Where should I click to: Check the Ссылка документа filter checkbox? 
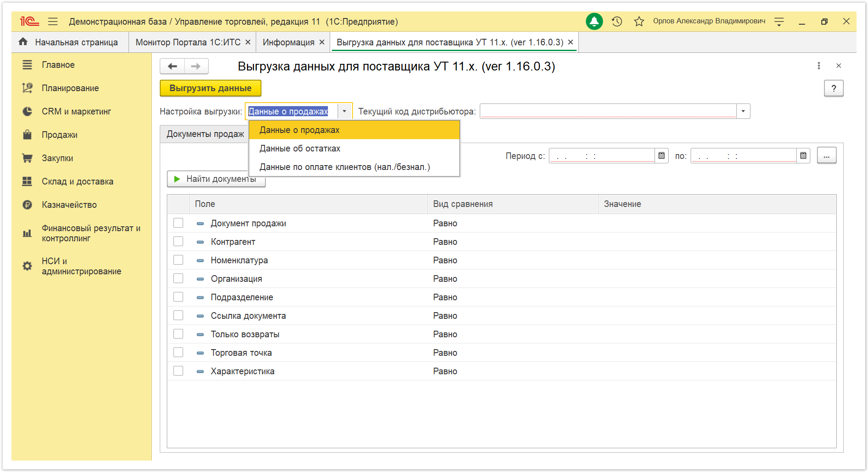pos(178,315)
